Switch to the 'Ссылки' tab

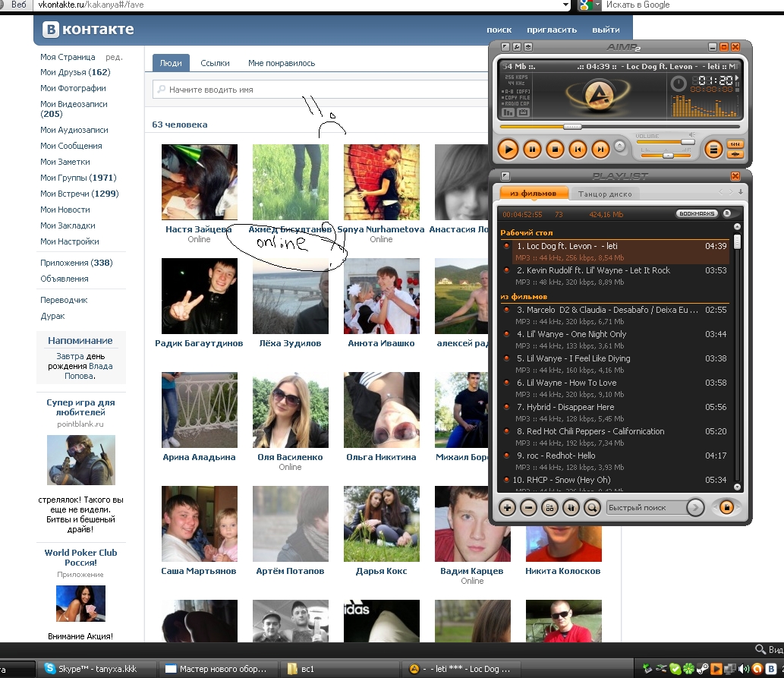point(215,63)
